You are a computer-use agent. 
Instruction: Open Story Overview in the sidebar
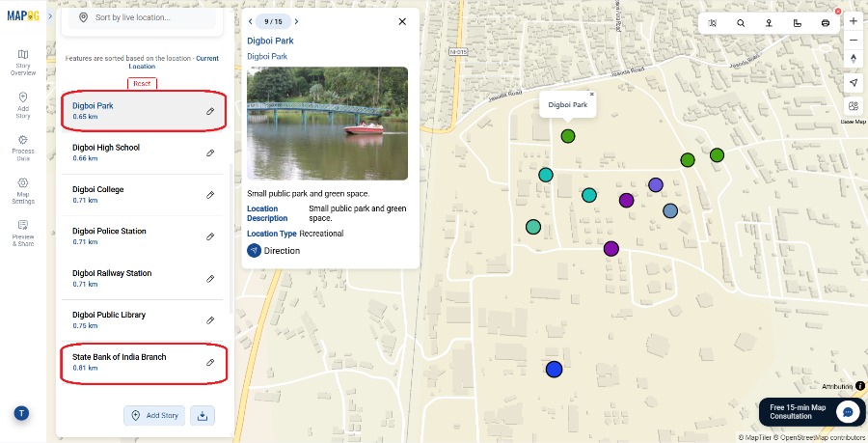[x=23, y=62]
